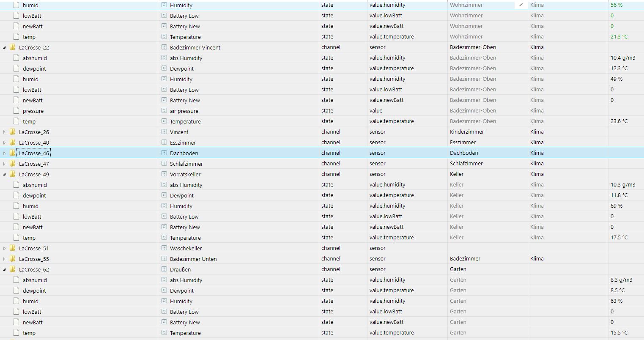Click the LaCrosse_46 folder icon
The image size is (644, 340).
(x=12, y=153)
